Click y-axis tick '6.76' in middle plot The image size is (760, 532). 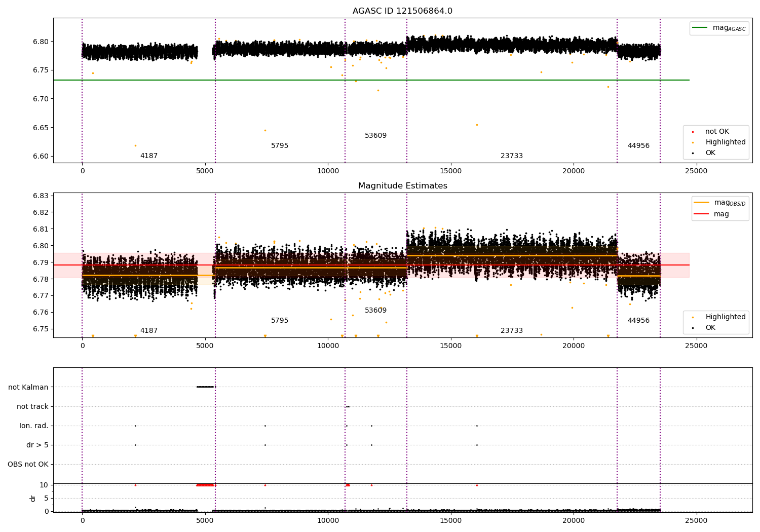[40, 313]
